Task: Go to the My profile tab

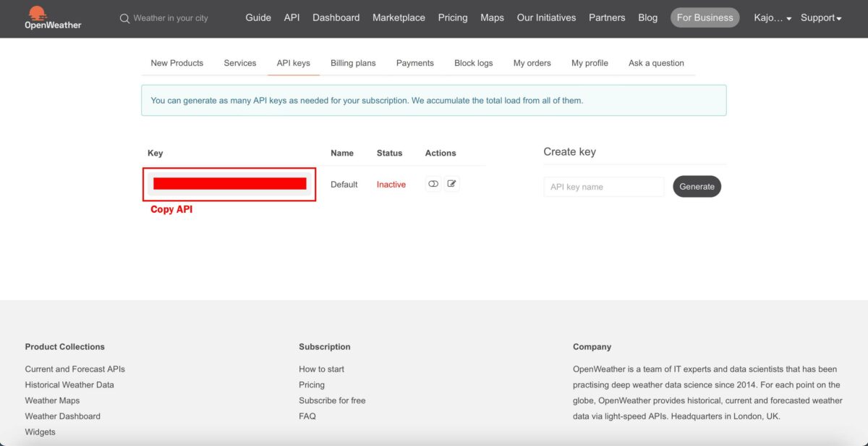Action: tap(590, 63)
